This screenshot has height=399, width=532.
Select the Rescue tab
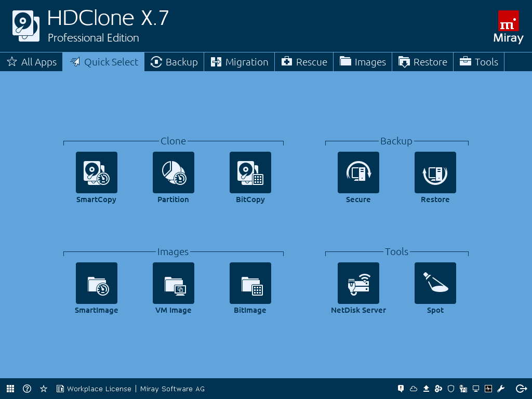coord(304,62)
